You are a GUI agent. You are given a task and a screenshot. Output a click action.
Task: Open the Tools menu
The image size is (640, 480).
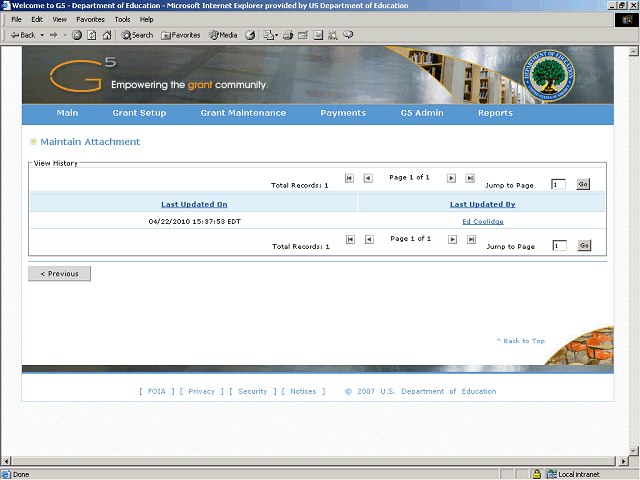click(x=122, y=19)
